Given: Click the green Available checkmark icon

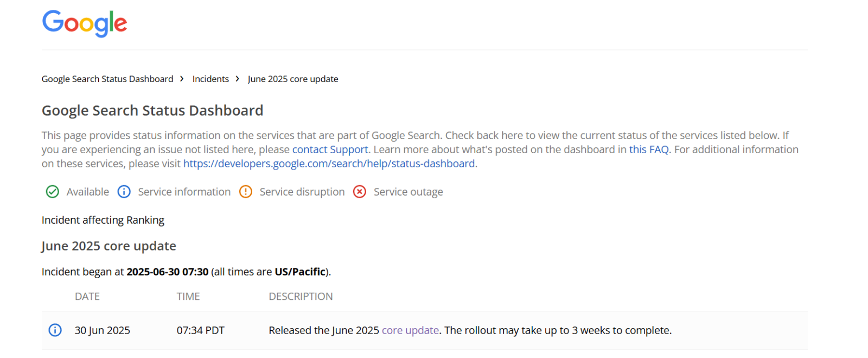Looking at the screenshot, I should [x=53, y=192].
